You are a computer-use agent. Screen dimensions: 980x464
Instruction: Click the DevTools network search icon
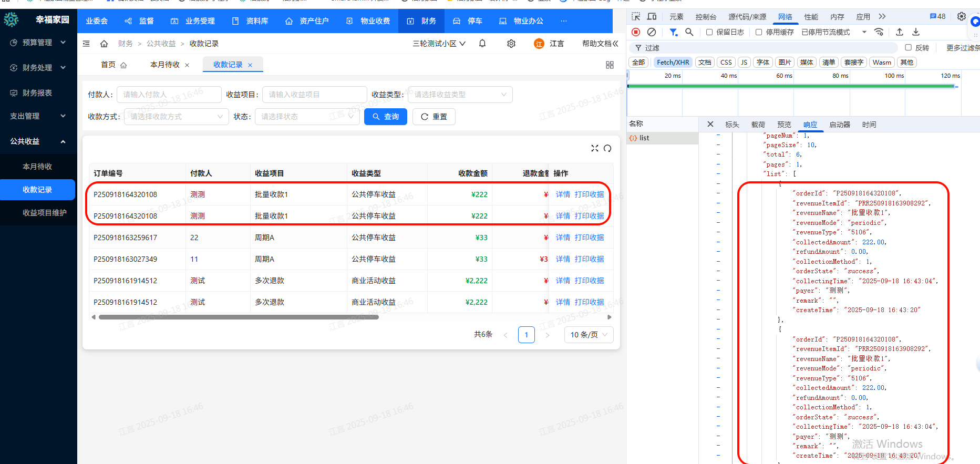(x=689, y=32)
